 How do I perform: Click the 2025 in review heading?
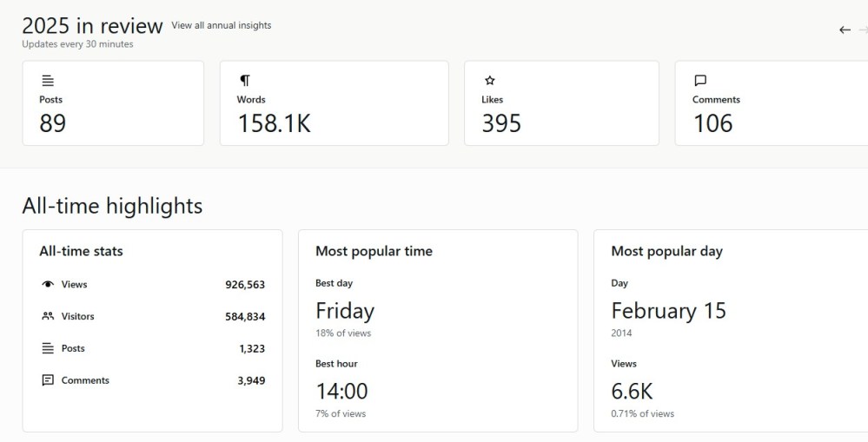(x=92, y=26)
